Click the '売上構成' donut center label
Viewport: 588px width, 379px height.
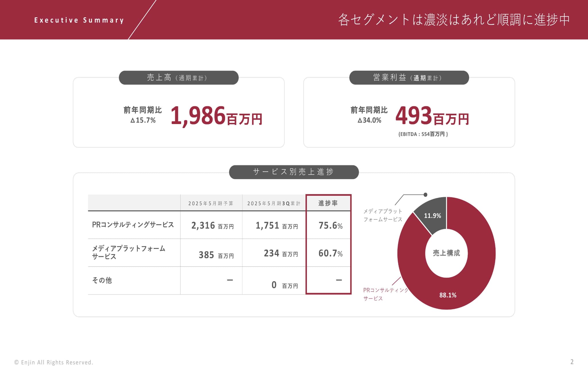446,253
